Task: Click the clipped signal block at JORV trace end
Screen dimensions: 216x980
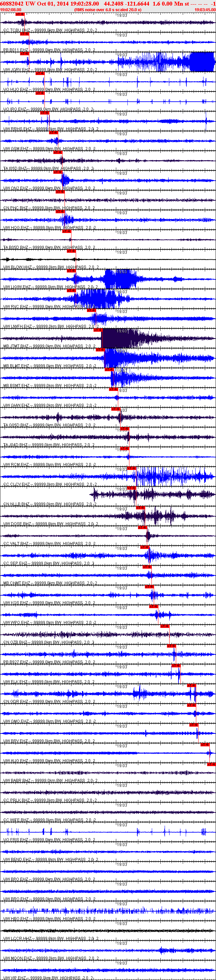Action: point(201,62)
